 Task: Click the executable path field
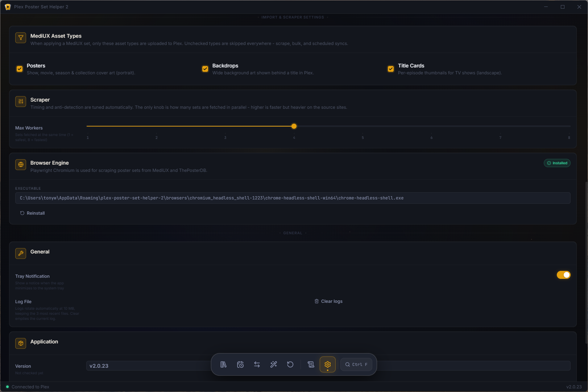[x=293, y=198]
